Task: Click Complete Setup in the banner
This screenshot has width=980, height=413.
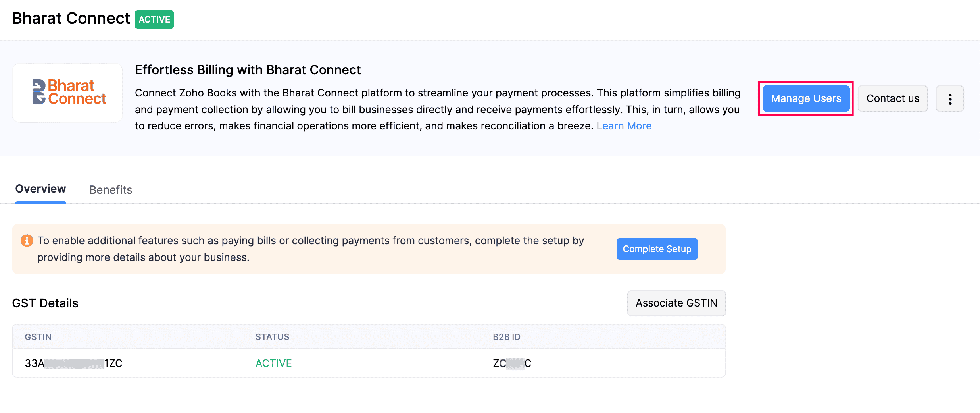Action: (657, 249)
